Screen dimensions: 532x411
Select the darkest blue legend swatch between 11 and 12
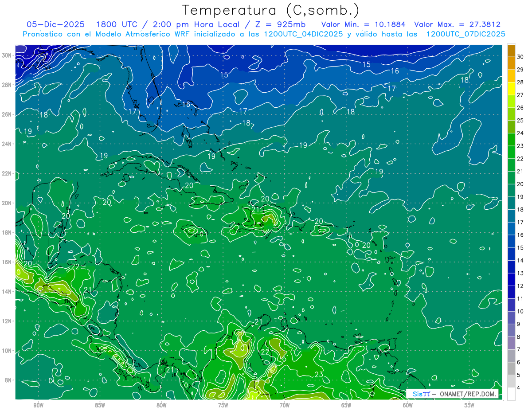pyautogui.click(x=511, y=292)
